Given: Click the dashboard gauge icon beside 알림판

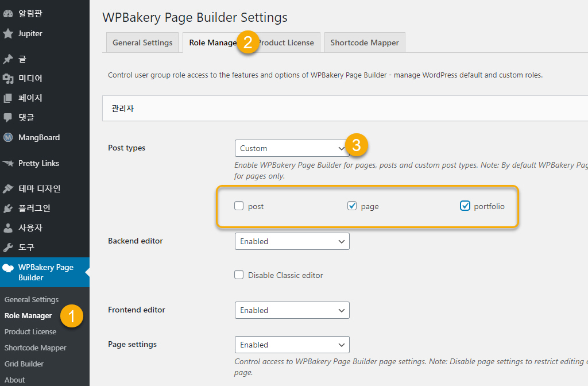Looking at the screenshot, I should 8,14.
